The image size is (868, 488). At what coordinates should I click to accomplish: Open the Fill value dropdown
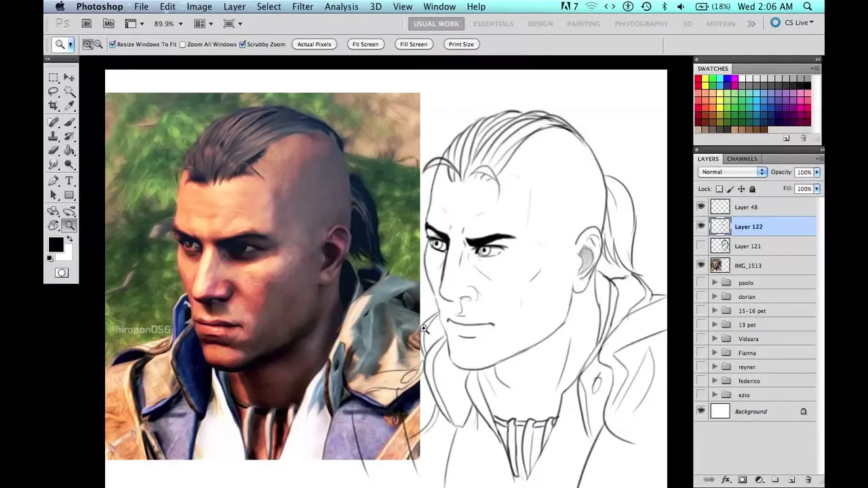tap(816, 189)
